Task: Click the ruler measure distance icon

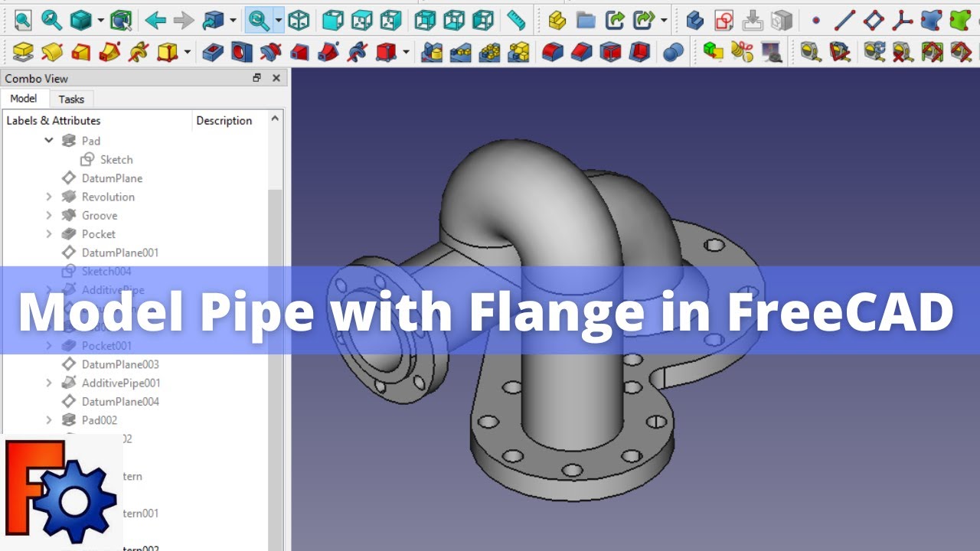Action: (517, 20)
